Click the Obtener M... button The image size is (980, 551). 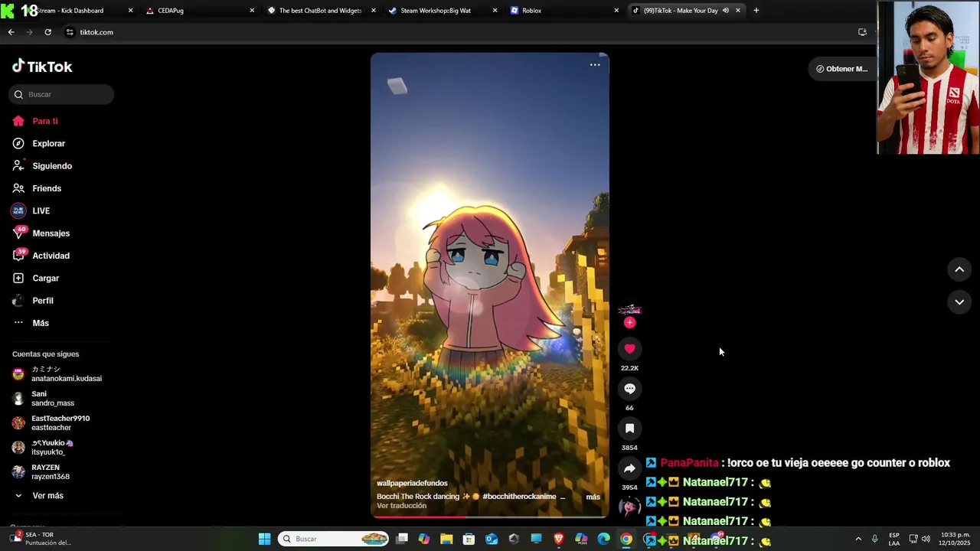pos(841,69)
